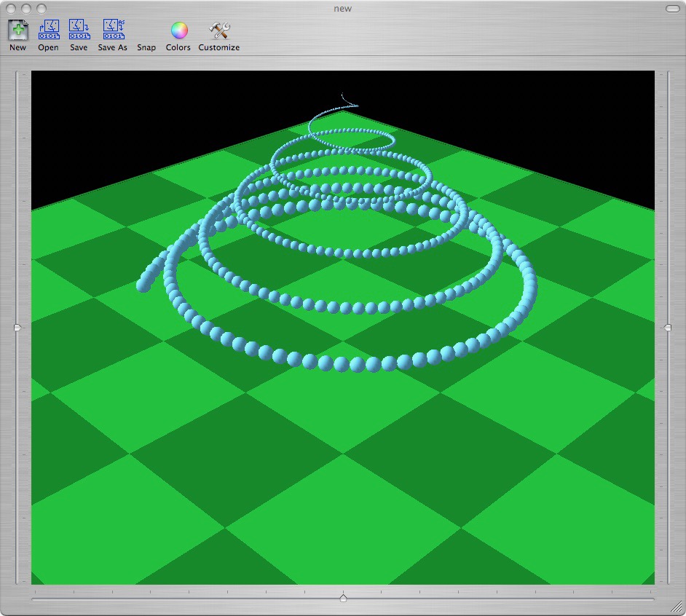The image size is (686, 616).
Task: Save the scene with the Save icon
Action: tap(79, 29)
